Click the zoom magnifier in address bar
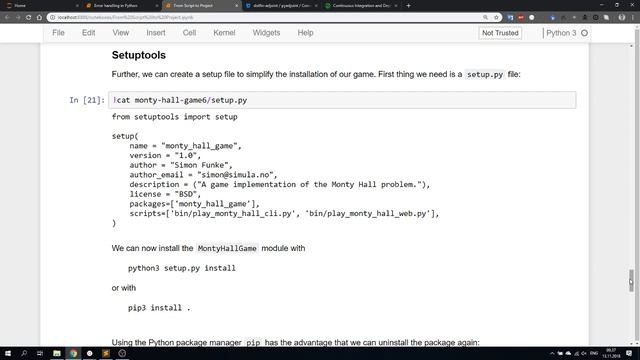 [x=485, y=18]
